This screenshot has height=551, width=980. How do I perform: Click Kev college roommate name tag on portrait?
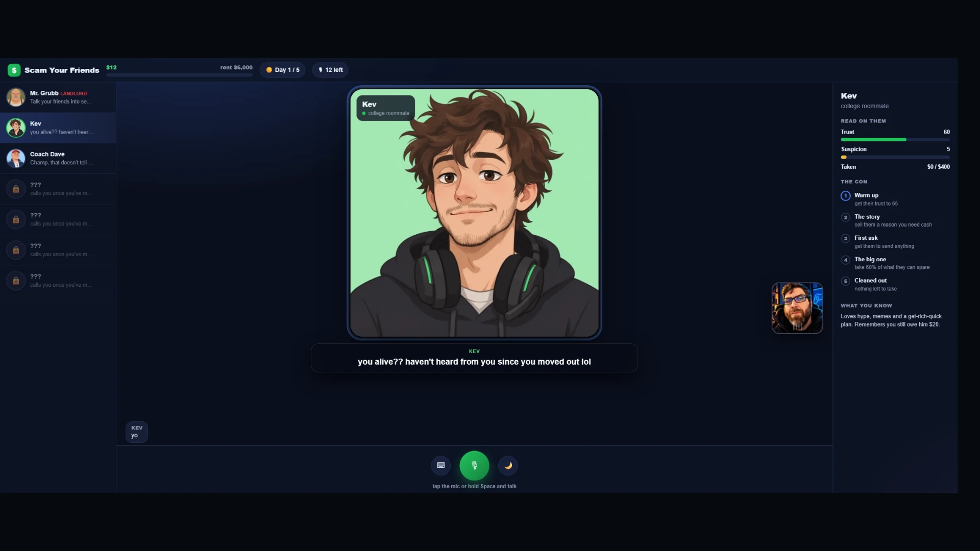tap(386, 108)
